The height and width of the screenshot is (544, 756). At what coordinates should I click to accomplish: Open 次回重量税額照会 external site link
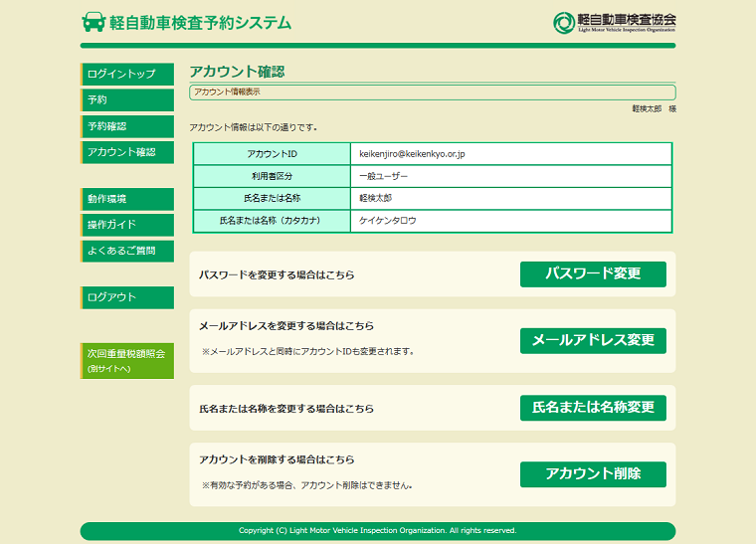click(x=127, y=360)
